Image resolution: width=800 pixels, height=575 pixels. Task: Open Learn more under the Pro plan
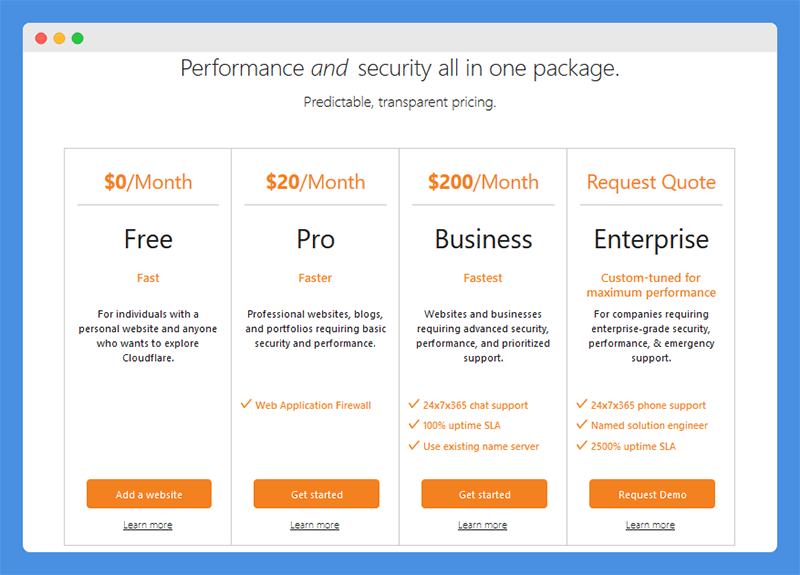(x=315, y=525)
